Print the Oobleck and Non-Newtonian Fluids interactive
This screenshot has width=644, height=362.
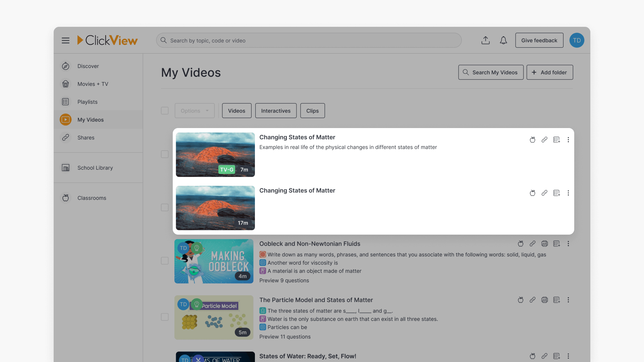point(544,244)
